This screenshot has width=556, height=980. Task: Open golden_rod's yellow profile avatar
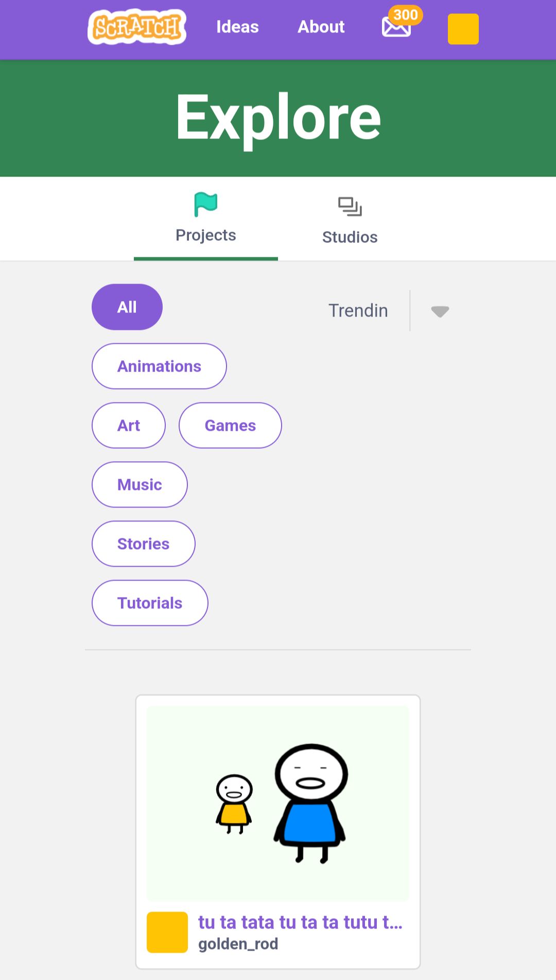tap(167, 932)
